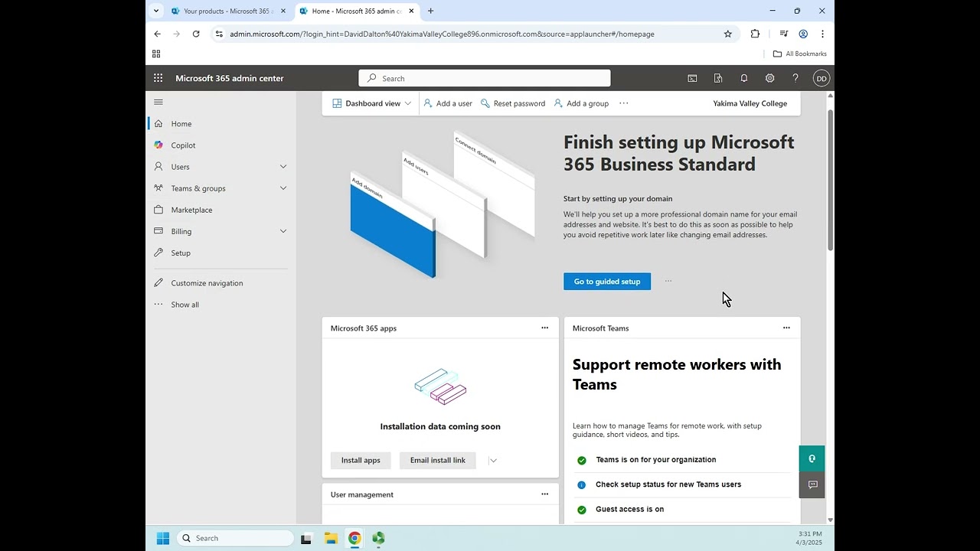Click the Copilot icon in sidebar
The height and width of the screenshot is (551, 980).
tap(158, 145)
